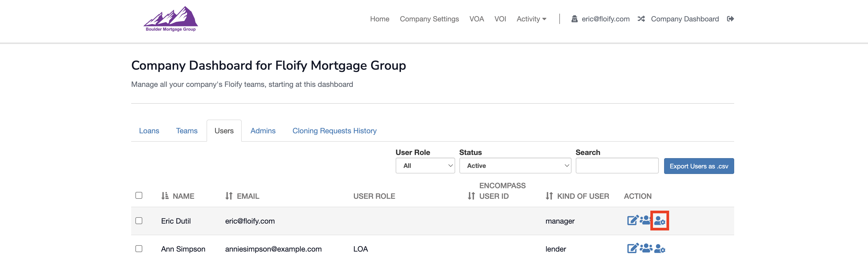The image size is (868, 255).
Task: Open teams icon in Ann Simpson's row
Action: click(x=646, y=249)
